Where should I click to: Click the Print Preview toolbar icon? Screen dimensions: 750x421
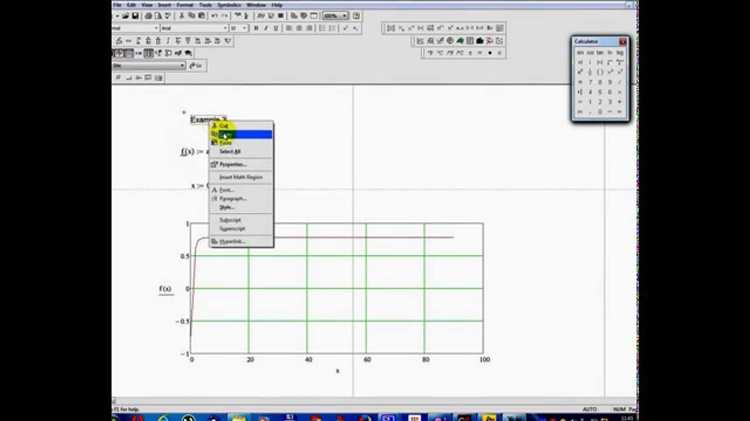(x=158, y=16)
